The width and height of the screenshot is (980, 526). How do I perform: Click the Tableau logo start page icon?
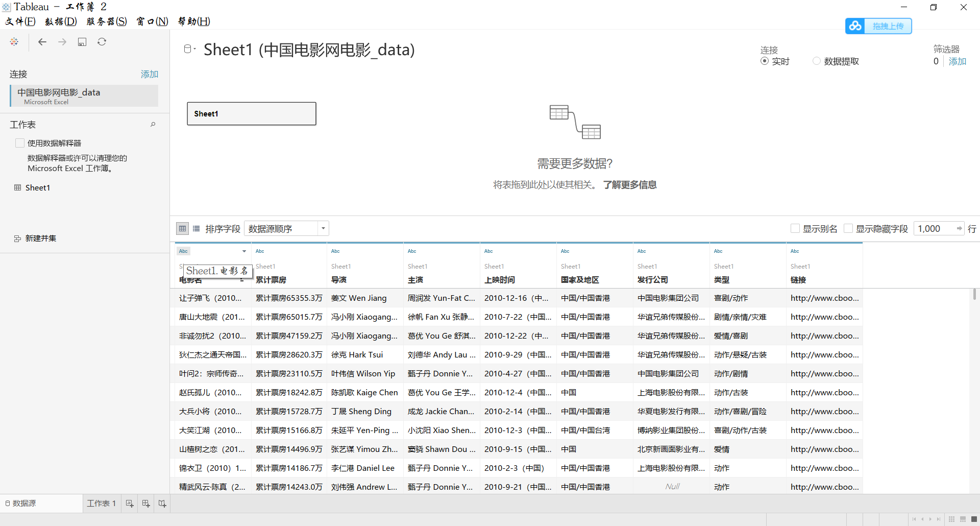14,41
